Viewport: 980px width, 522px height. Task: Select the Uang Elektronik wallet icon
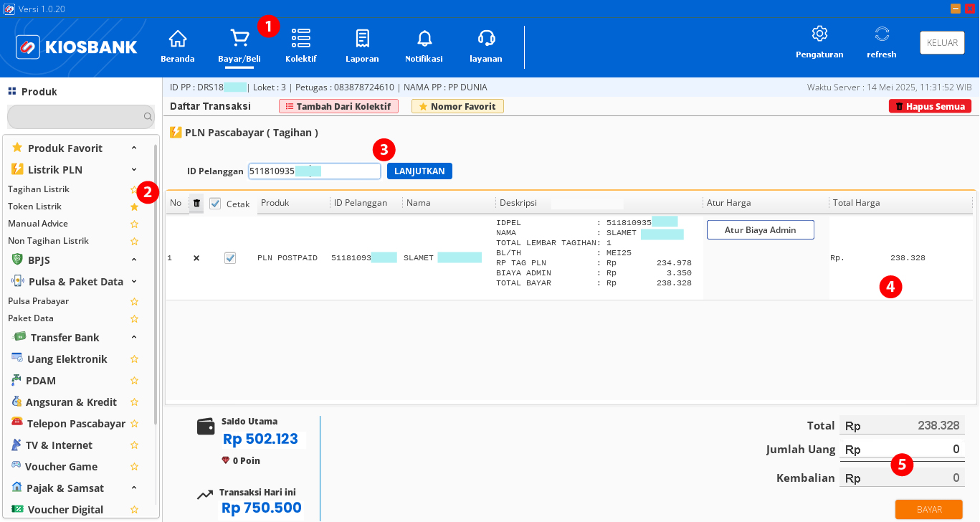16,359
